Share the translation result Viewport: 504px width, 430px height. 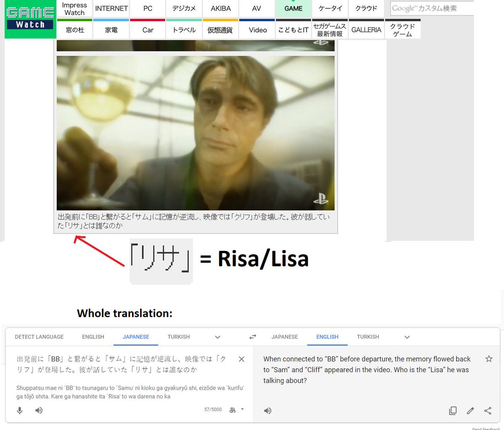488,411
